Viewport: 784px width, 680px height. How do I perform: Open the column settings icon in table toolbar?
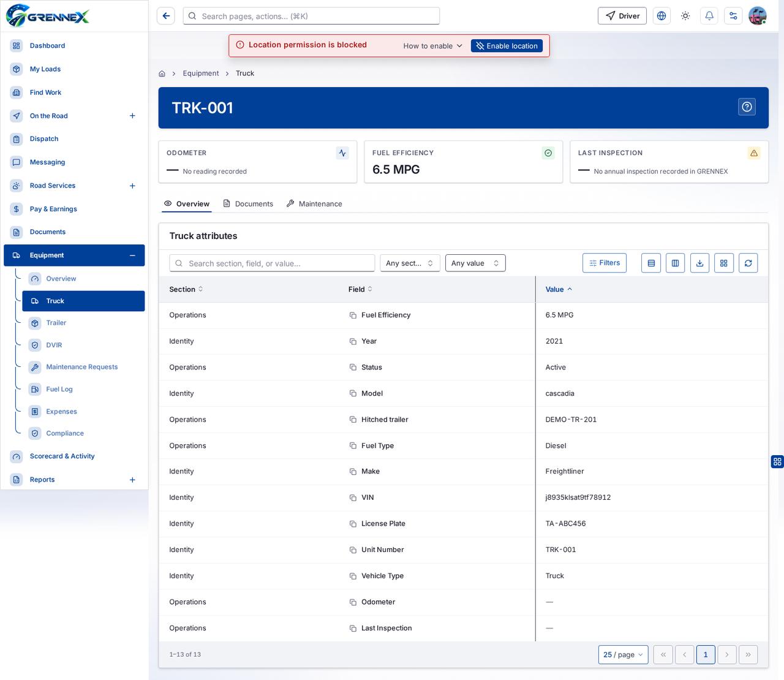click(x=675, y=263)
